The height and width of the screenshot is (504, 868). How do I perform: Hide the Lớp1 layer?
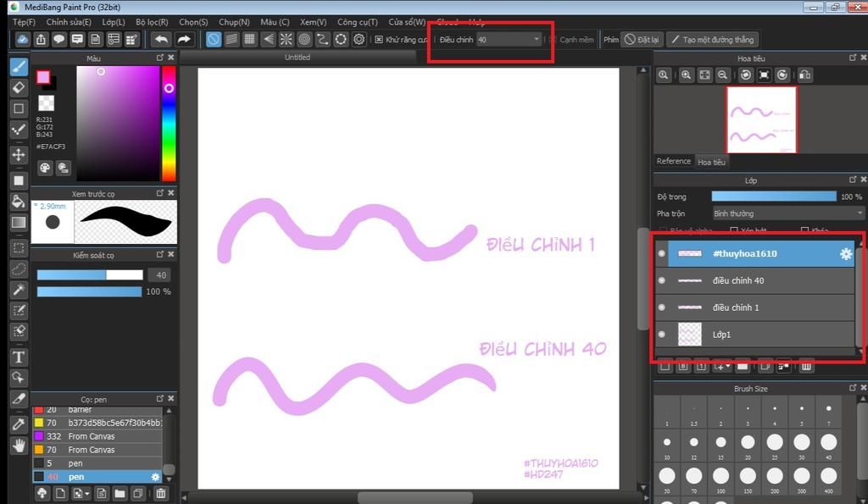pos(661,334)
